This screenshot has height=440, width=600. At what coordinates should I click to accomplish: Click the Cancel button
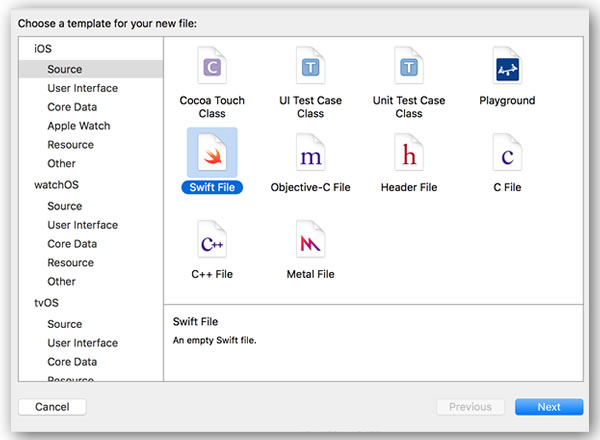pos(52,407)
